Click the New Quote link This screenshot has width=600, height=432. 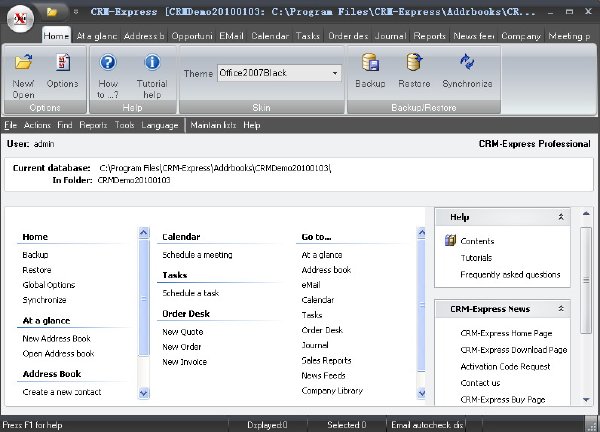[x=183, y=332]
